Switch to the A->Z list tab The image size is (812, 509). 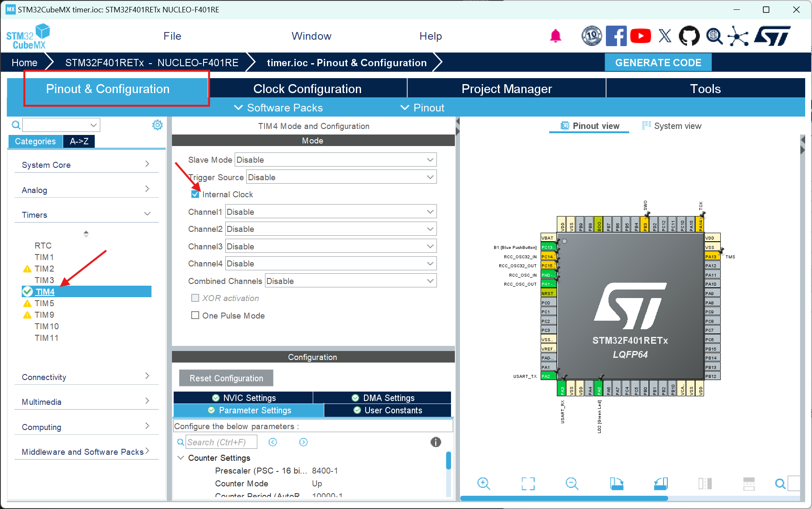click(79, 141)
